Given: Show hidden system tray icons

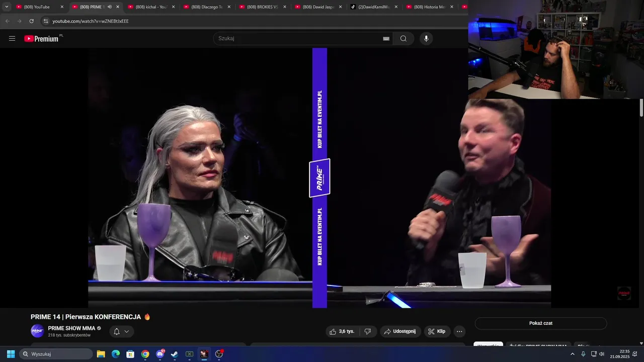Looking at the screenshot, I should pyautogui.click(x=572, y=354).
